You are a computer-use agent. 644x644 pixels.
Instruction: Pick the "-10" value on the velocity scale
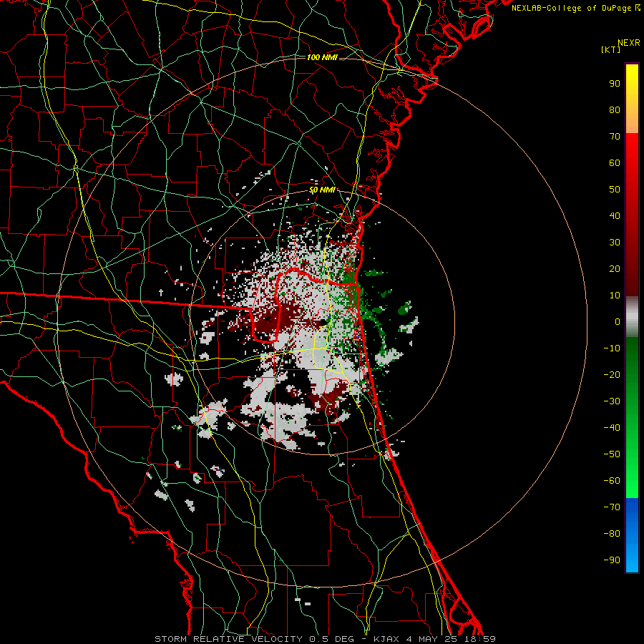click(612, 348)
